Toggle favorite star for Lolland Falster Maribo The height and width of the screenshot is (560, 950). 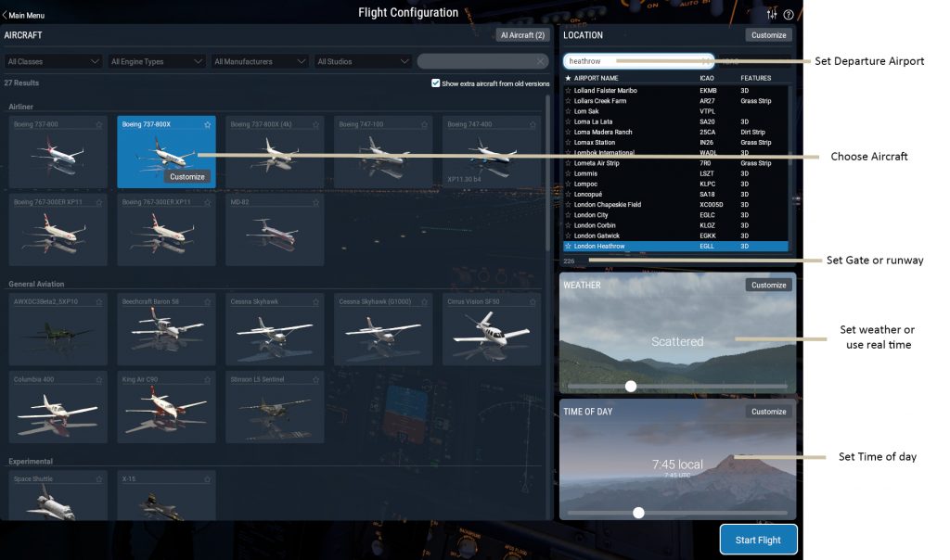click(x=568, y=91)
